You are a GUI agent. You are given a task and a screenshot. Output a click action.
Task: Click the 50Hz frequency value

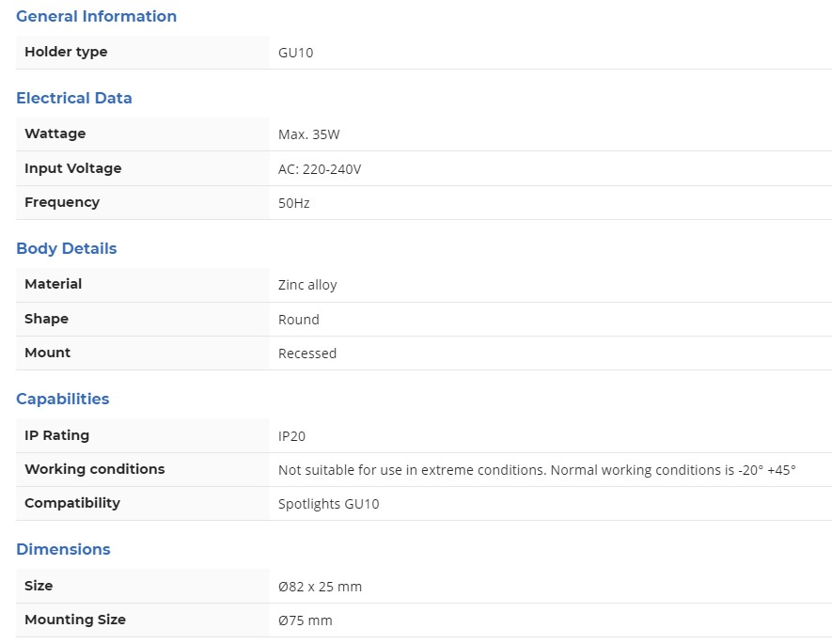[x=293, y=203]
